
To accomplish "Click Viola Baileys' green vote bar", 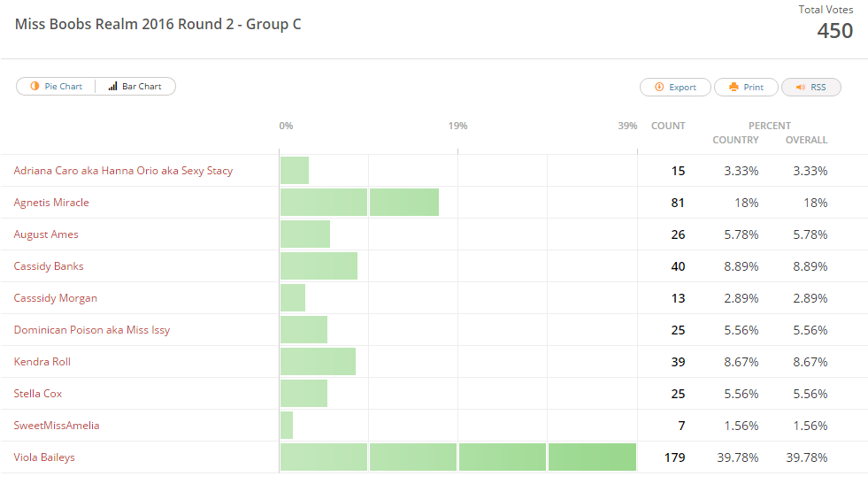I will pyautogui.click(x=458, y=457).
